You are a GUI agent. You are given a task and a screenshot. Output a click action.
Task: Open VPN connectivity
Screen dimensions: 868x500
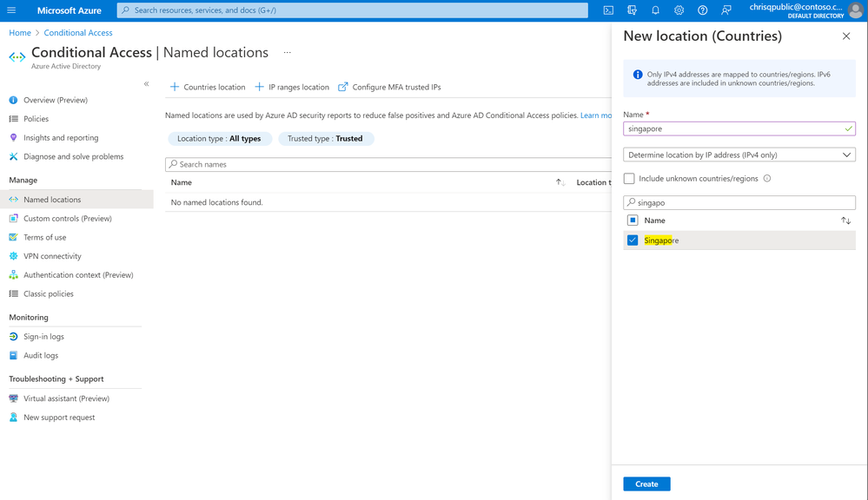[52, 256]
